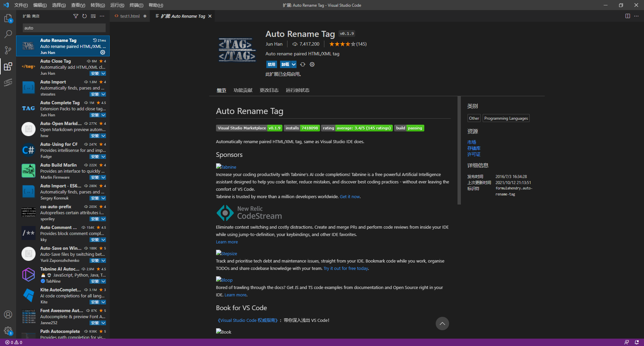This screenshot has height=346, width=644.
Task: Open the bottom activity bar icon above Accounts
Action: [8, 82]
